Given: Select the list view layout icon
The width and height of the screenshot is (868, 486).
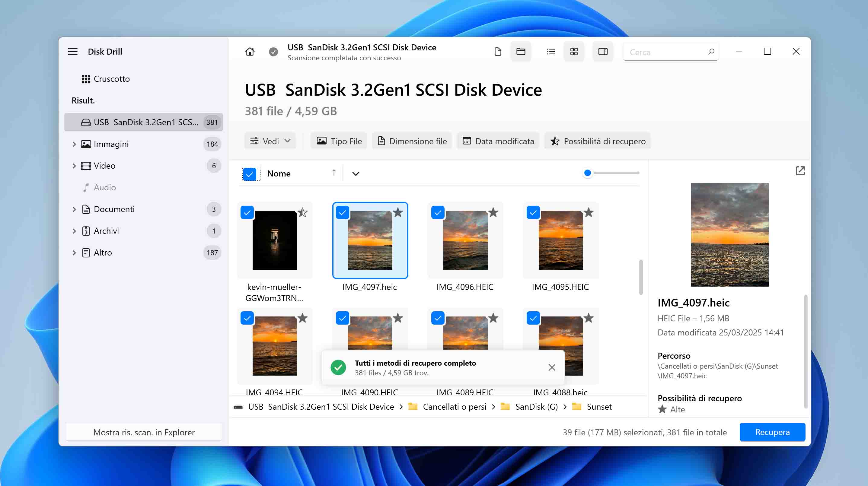Looking at the screenshot, I should tap(551, 52).
